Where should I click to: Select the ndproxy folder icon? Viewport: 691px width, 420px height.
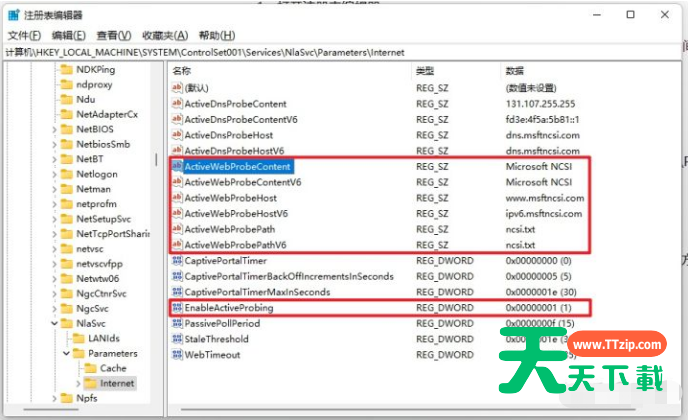(x=67, y=85)
